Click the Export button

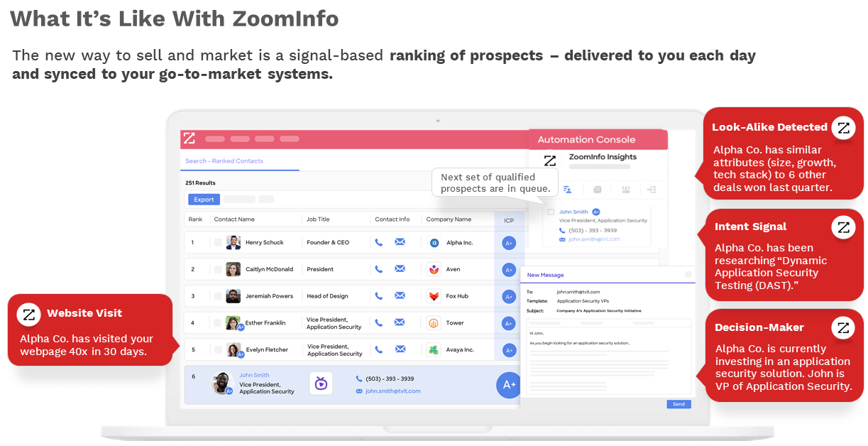(x=204, y=200)
